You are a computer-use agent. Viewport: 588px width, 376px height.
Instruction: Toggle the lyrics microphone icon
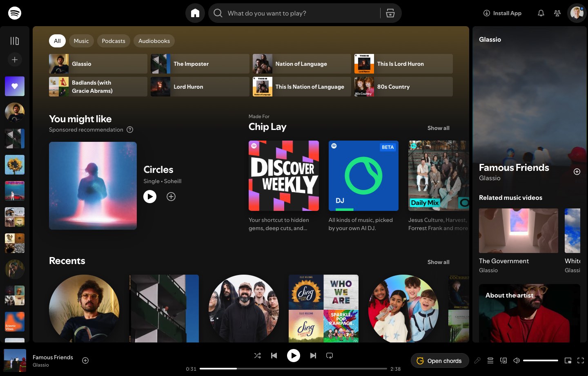tap(477, 360)
